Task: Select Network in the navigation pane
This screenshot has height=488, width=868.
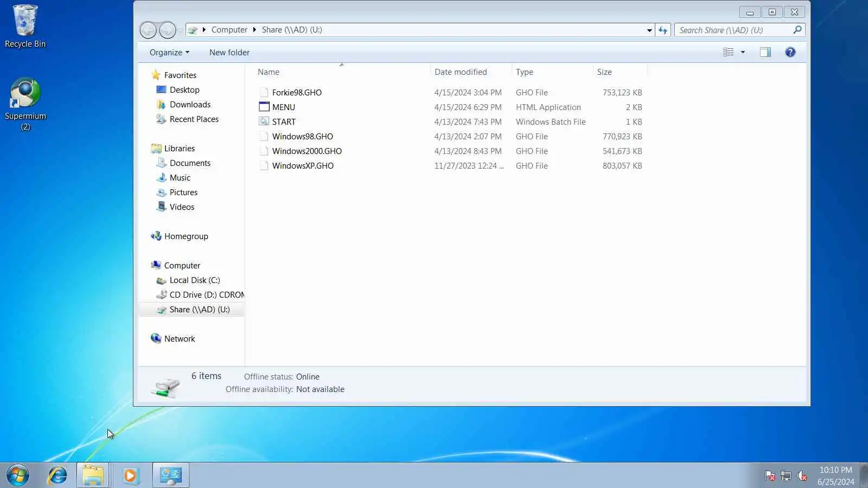Action: click(179, 338)
